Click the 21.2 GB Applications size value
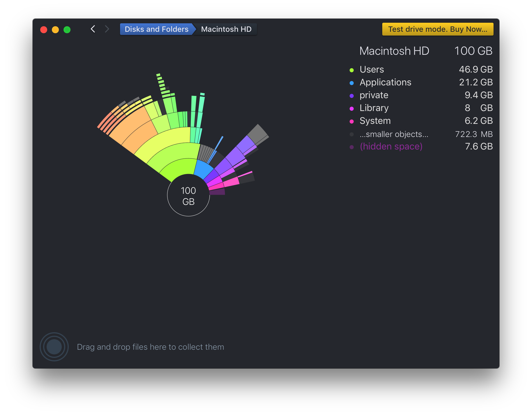Image resolution: width=532 pixels, height=415 pixels. click(476, 82)
